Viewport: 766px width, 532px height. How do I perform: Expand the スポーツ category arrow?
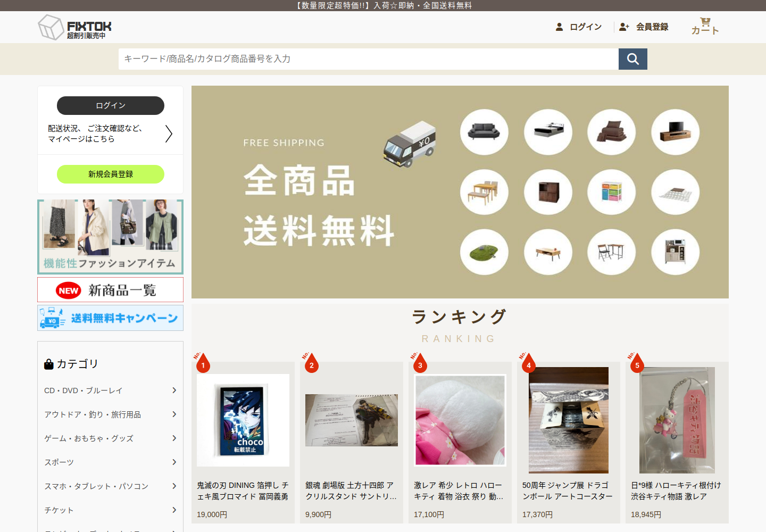pyautogui.click(x=174, y=462)
